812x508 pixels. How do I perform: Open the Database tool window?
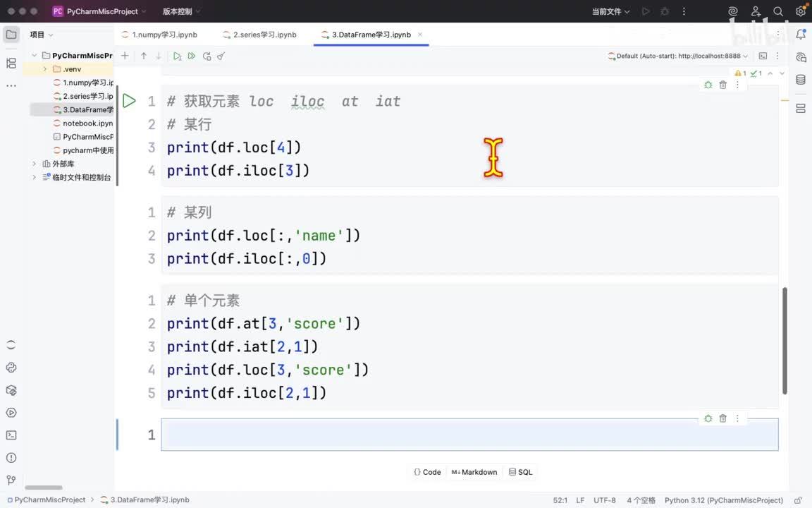pos(801,80)
